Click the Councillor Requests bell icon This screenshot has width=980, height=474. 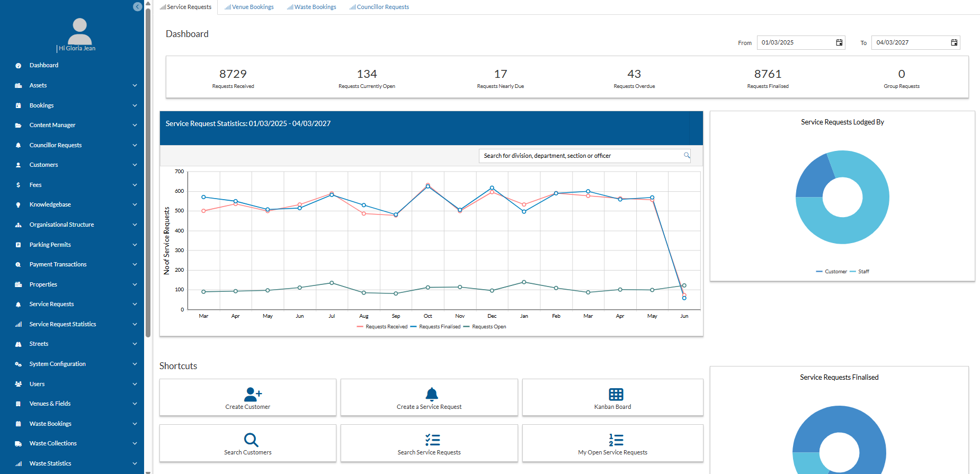[x=19, y=145]
